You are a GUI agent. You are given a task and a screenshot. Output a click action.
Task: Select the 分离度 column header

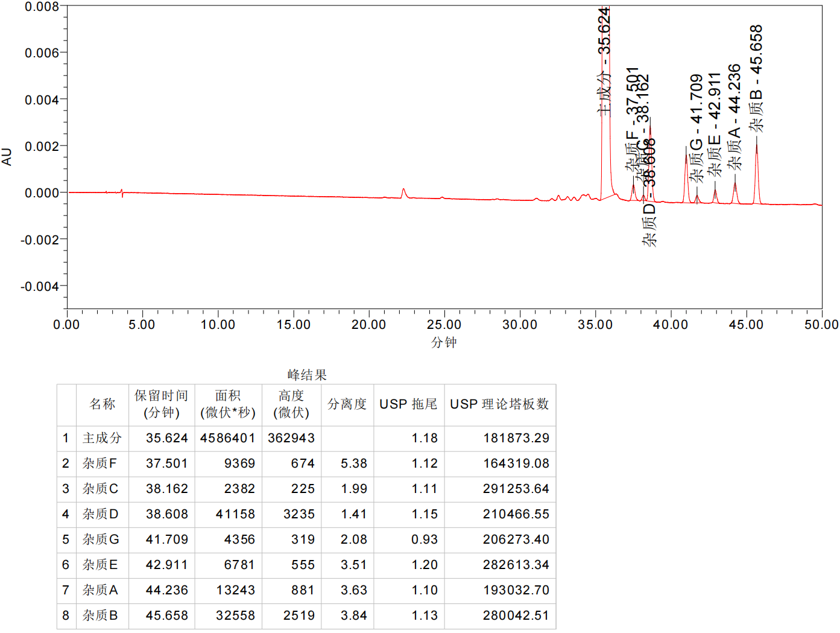[x=347, y=404]
